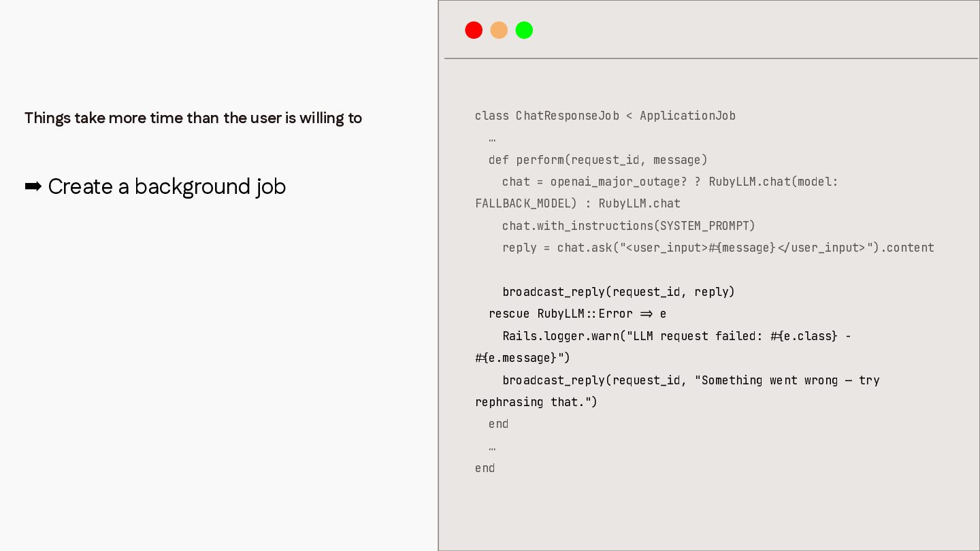Click the arrow before Create a background job
Screen dimensions: 980x551
pos(33,186)
